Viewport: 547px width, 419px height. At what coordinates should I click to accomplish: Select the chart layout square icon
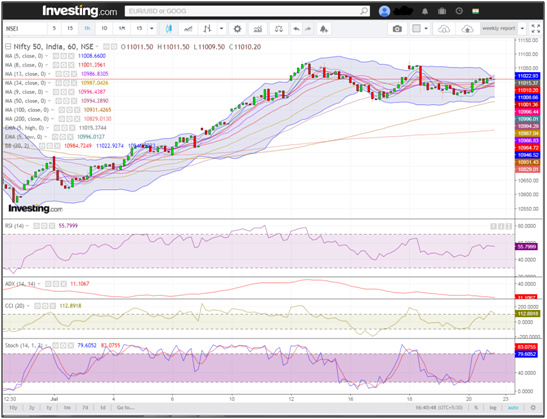416,29
